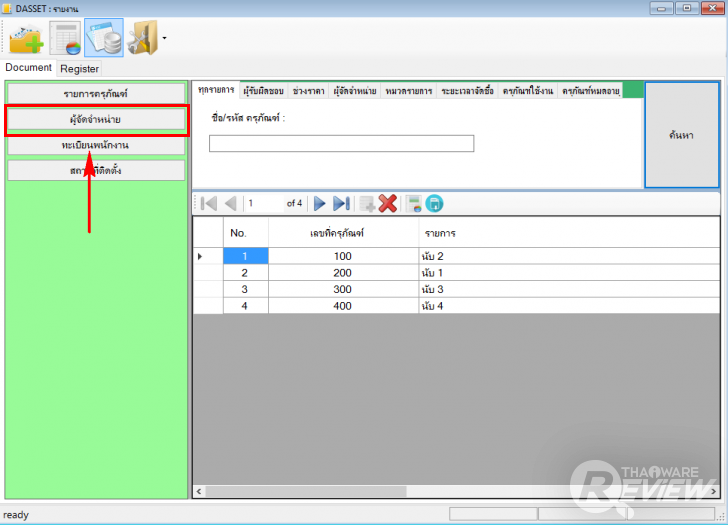The height and width of the screenshot is (525, 728).
Task: Select the ทุกรายการ filter tab
Action: [216, 90]
